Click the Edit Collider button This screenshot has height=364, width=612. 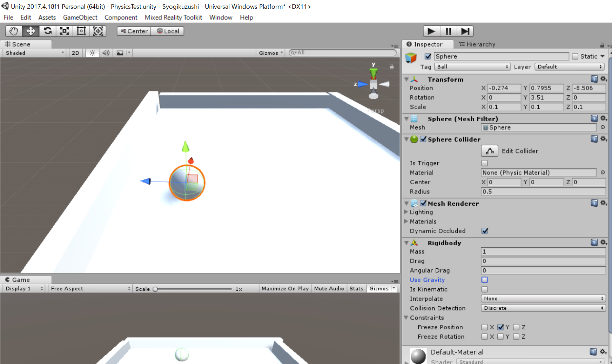pos(489,151)
